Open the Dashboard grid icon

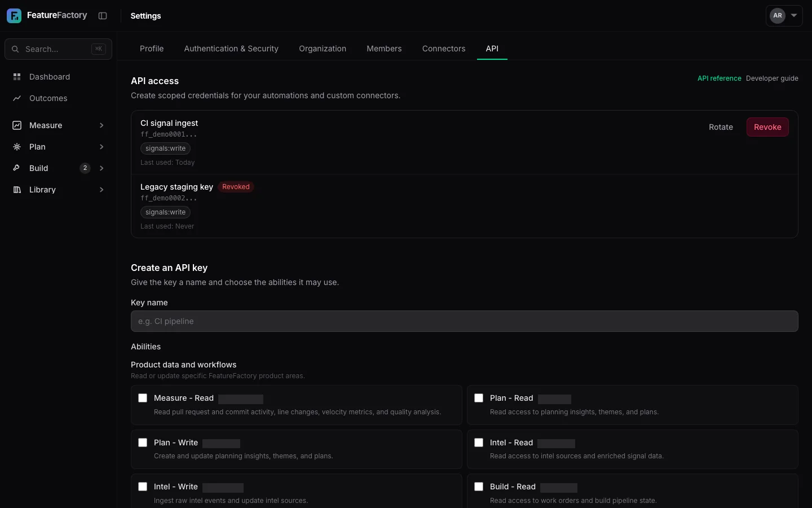click(17, 77)
